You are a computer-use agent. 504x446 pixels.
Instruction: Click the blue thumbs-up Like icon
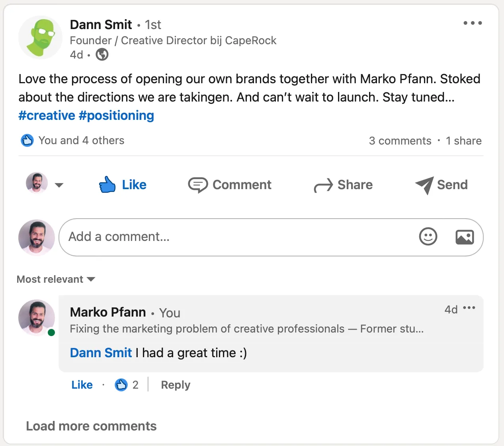[107, 185]
